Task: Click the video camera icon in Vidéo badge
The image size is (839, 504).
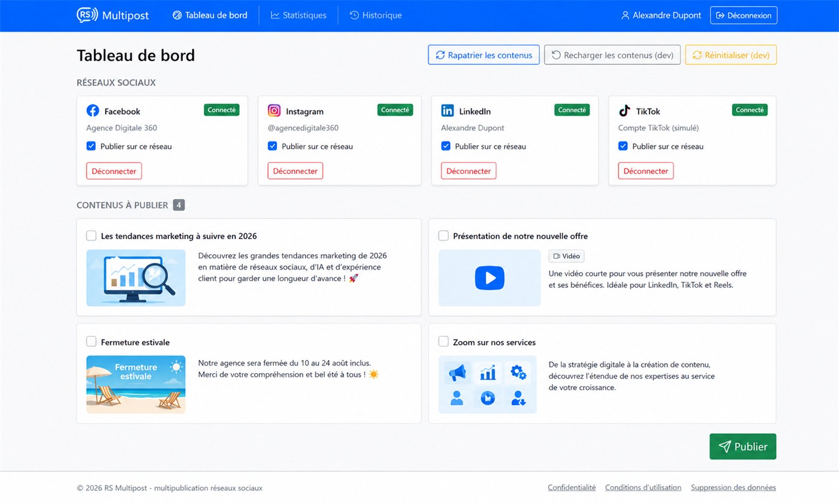Action: (556, 256)
